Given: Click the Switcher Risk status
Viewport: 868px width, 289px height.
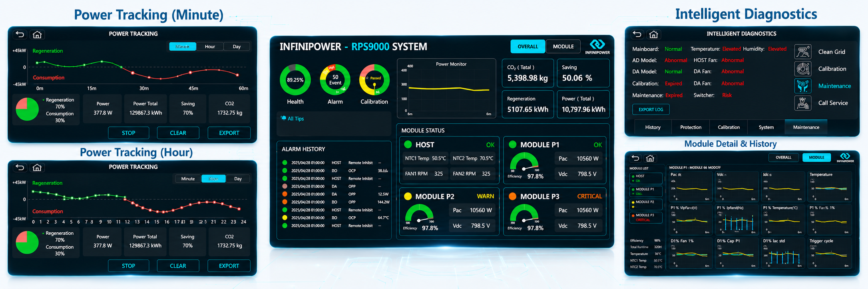Looking at the screenshot, I should [x=727, y=95].
